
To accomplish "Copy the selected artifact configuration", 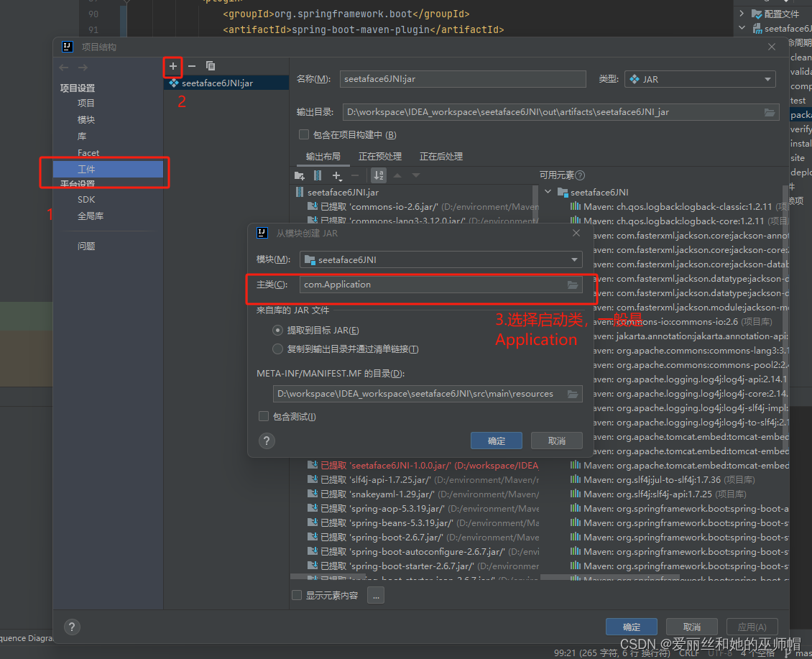I will click(211, 66).
